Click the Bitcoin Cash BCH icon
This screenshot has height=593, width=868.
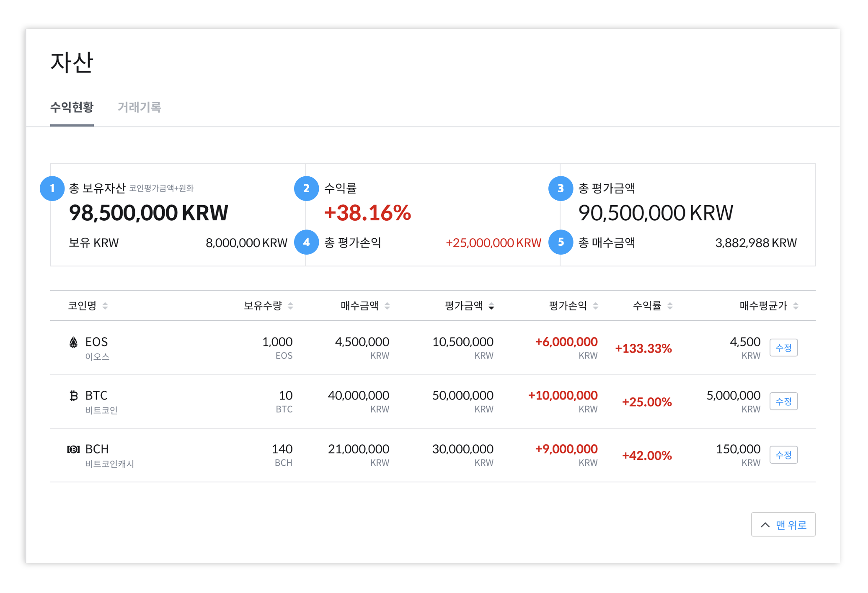(73, 449)
